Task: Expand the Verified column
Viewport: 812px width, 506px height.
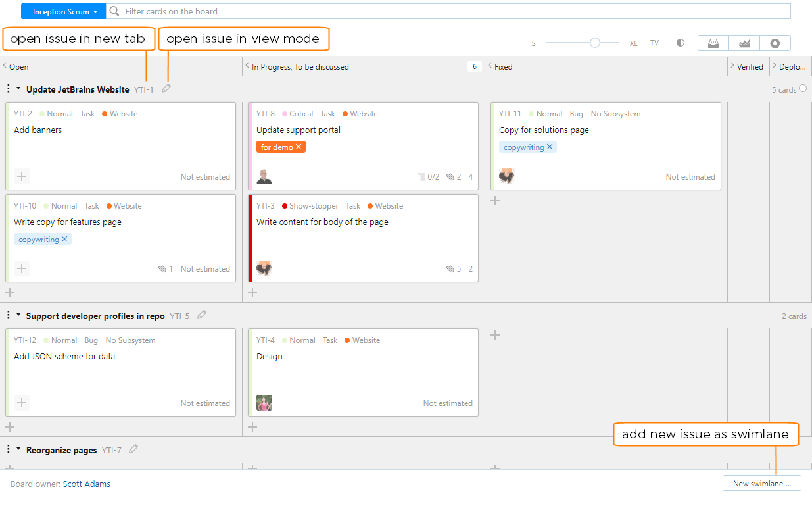Action: click(x=732, y=66)
